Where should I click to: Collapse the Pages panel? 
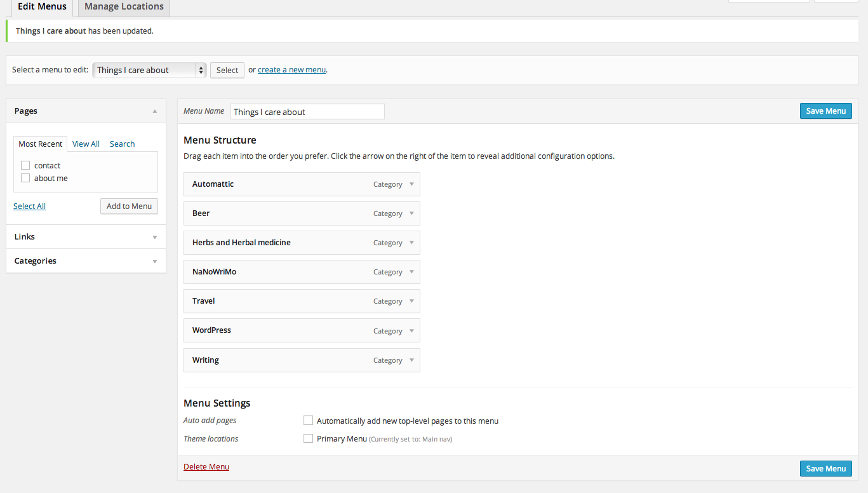[155, 111]
